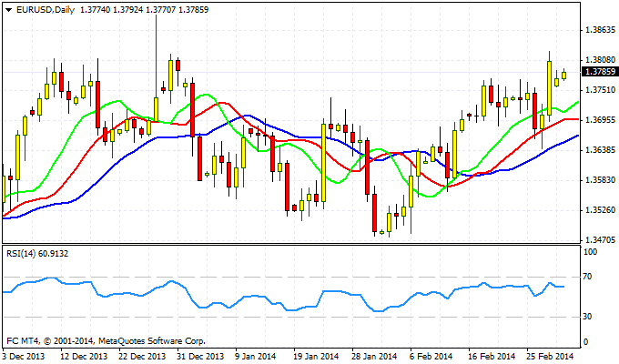The width and height of the screenshot is (619, 364).
Task: Select the current price tag 1.37859
Action: tap(600, 72)
